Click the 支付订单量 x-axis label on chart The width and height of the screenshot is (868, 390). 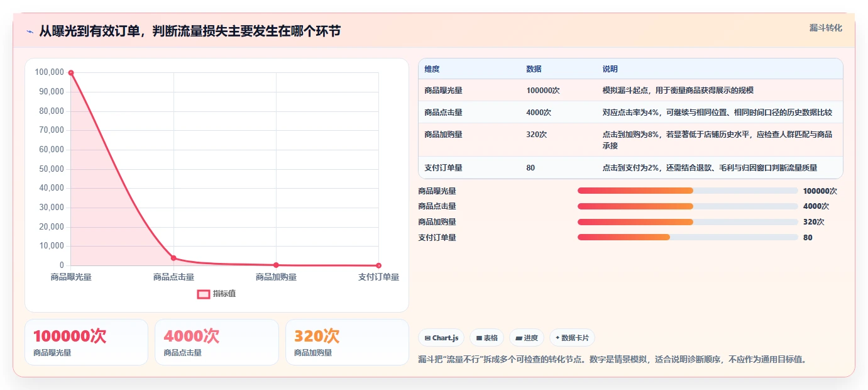378,277
